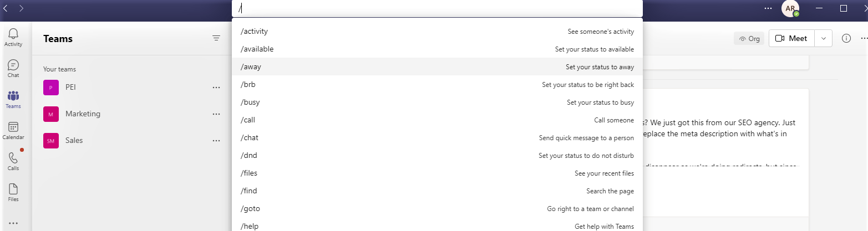Viewport: 868px width, 231px height.
Task: Click the channel info icon
Action: point(846,38)
